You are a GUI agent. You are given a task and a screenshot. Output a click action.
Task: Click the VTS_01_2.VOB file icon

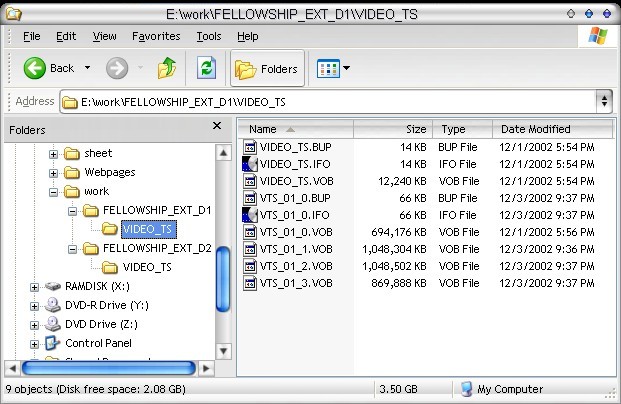(250, 267)
